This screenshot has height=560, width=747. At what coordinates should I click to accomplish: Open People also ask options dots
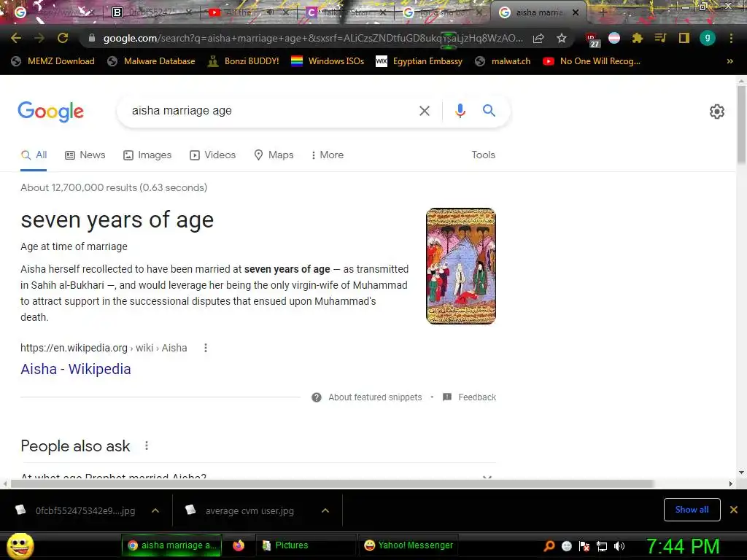click(x=146, y=446)
